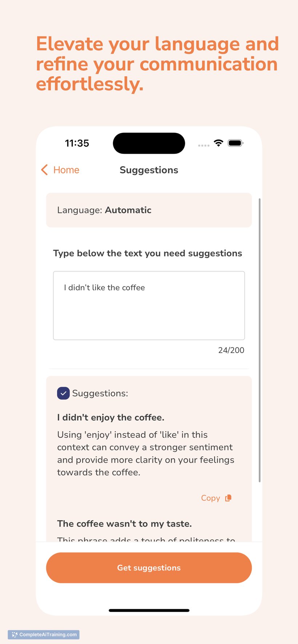Click the Get suggestions button
298x644 pixels.
click(149, 568)
